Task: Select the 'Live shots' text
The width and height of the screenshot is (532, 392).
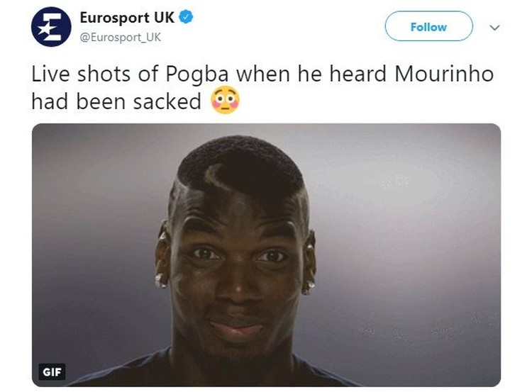Action: (x=81, y=74)
